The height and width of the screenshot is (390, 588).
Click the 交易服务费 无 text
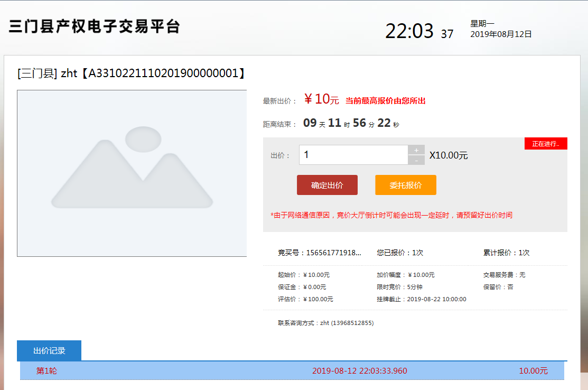(x=505, y=275)
